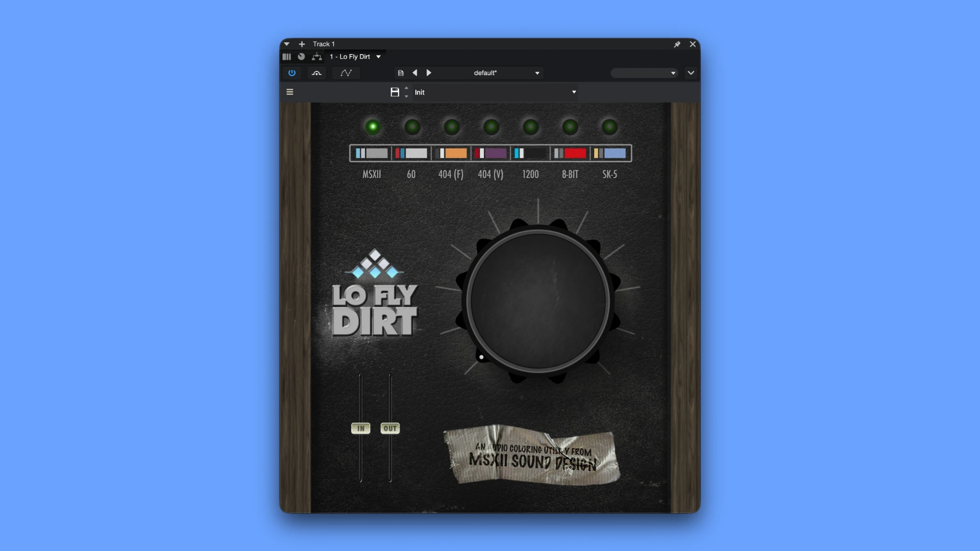Click the Lo Fly Dirt logo

tap(375, 293)
